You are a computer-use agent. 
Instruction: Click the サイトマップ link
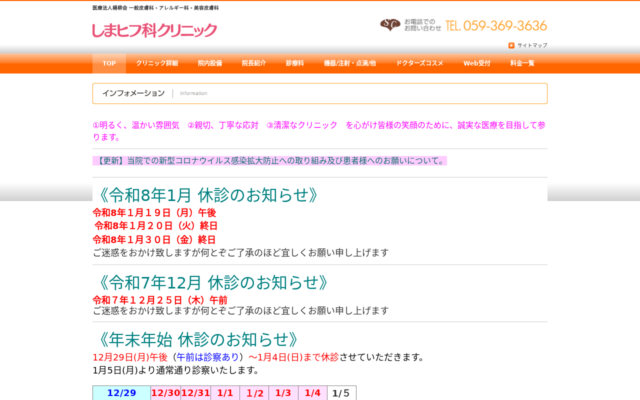(532, 45)
